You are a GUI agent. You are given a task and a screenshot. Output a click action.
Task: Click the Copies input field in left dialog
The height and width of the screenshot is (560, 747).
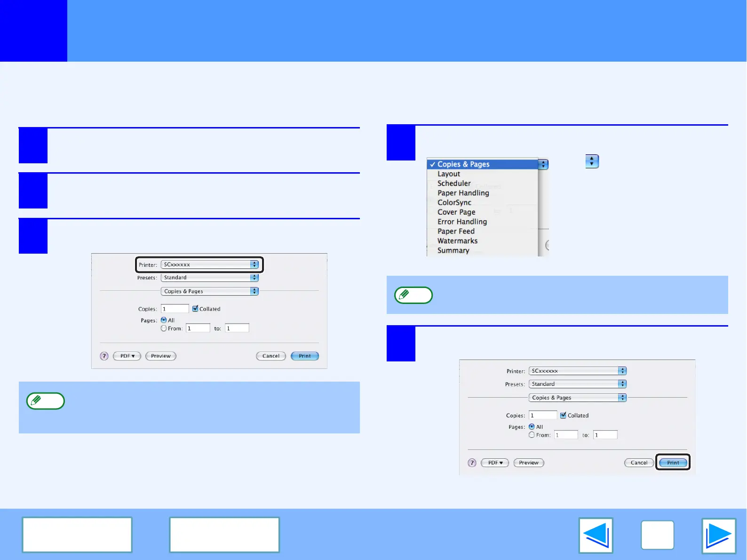175,309
